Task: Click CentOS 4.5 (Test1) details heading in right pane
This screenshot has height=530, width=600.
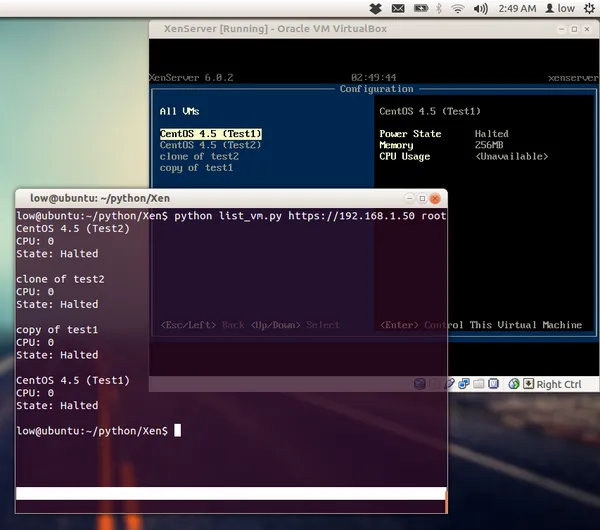Action: pyautogui.click(x=430, y=111)
